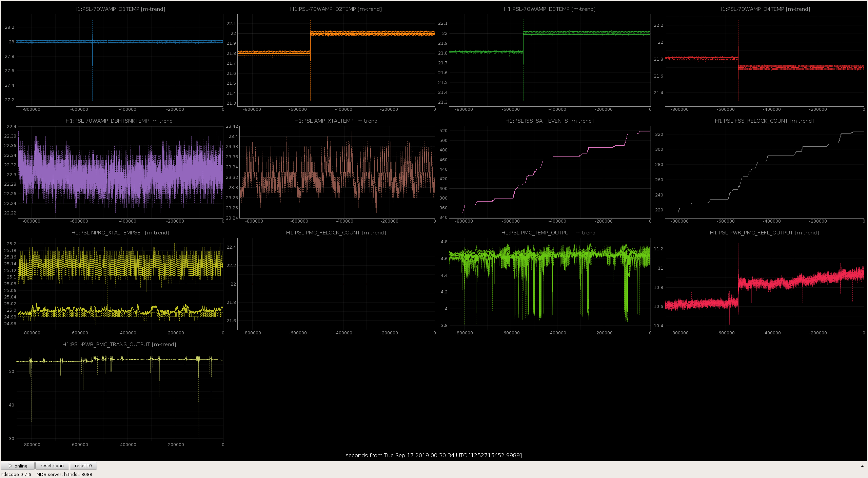
Task: Select the H1:PSL-70WAMP_D3TEMP plot title
Action: (550, 9)
